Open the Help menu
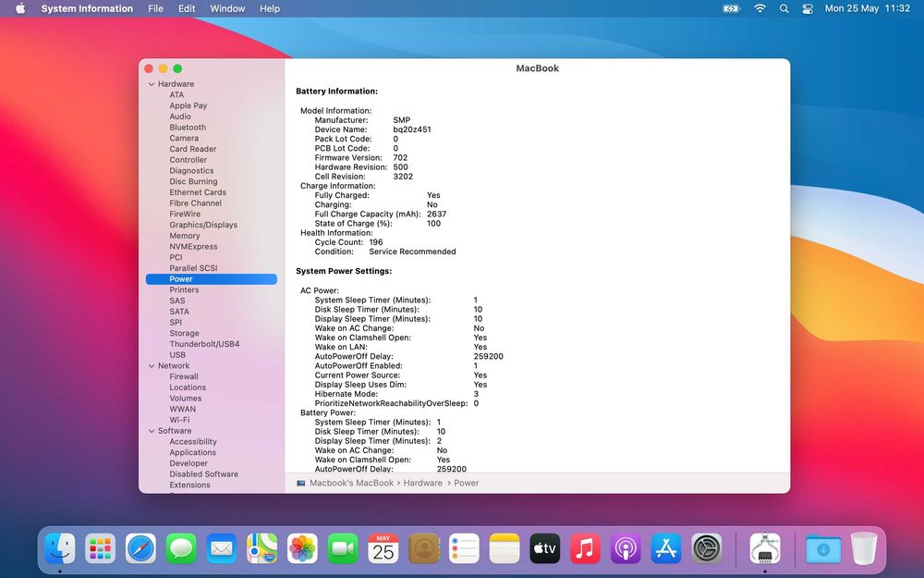The height and width of the screenshot is (578, 924). 270,8
